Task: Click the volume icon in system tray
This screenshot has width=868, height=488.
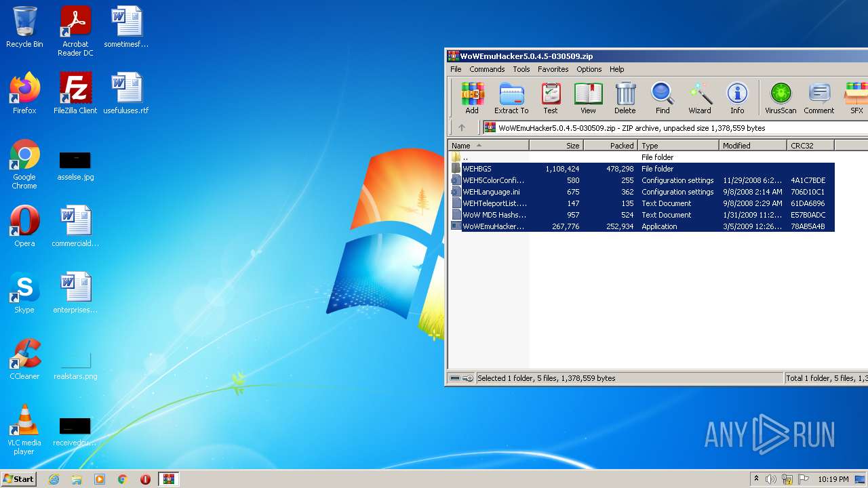Action: pyautogui.click(x=771, y=479)
